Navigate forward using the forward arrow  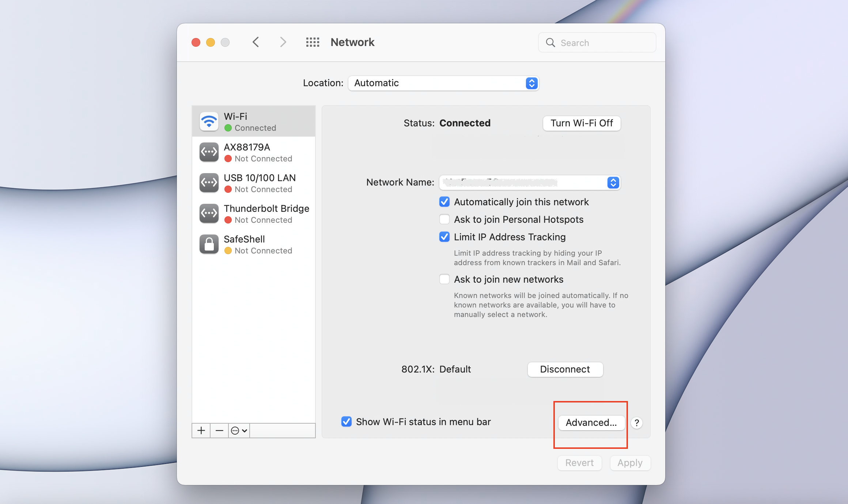[x=283, y=42]
